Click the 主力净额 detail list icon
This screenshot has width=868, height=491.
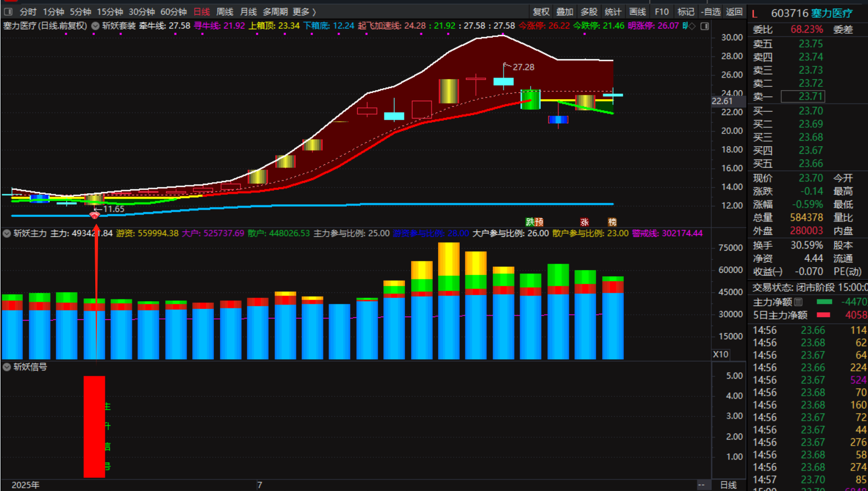click(798, 302)
